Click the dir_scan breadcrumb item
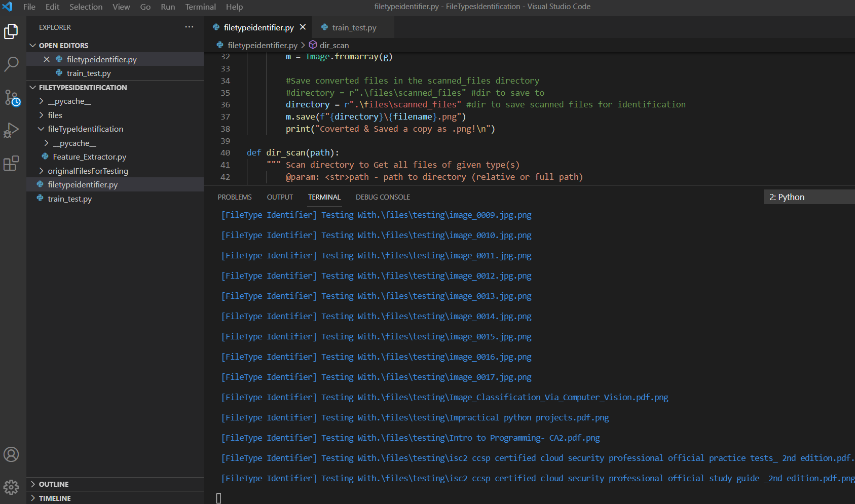The width and height of the screenshot is (855, 504). [333, 45]
